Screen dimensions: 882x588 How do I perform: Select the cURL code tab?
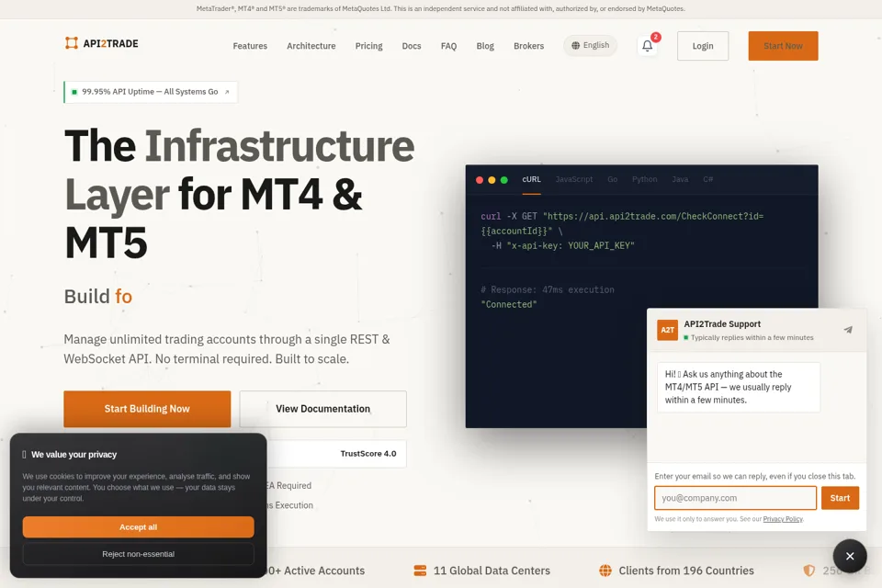click(531, 179)
